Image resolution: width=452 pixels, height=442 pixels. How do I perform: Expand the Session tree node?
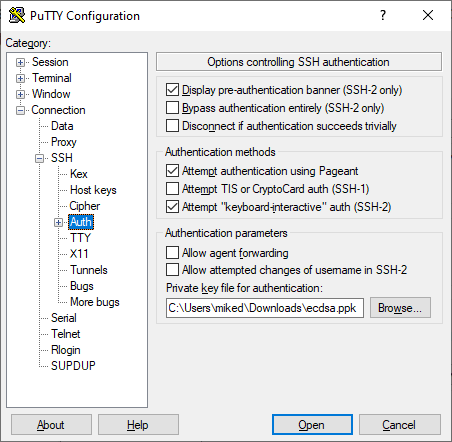[20, 62]
